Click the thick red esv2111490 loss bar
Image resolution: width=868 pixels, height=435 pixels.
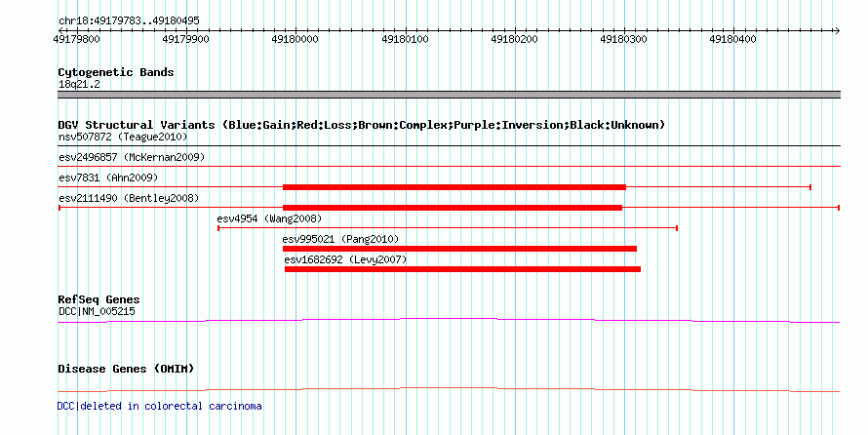click(453, 208)
